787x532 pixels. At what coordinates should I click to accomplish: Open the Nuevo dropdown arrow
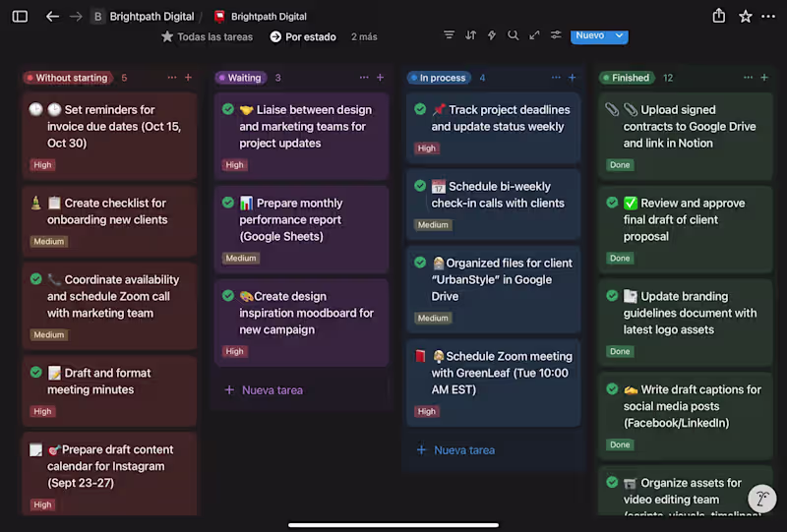pyautogui.click(x=620, y=35)
